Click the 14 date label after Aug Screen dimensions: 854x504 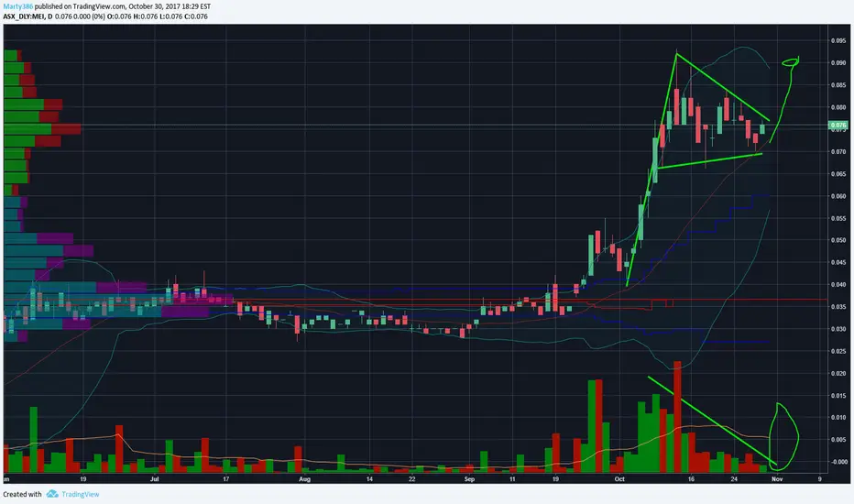click(369, 479)
